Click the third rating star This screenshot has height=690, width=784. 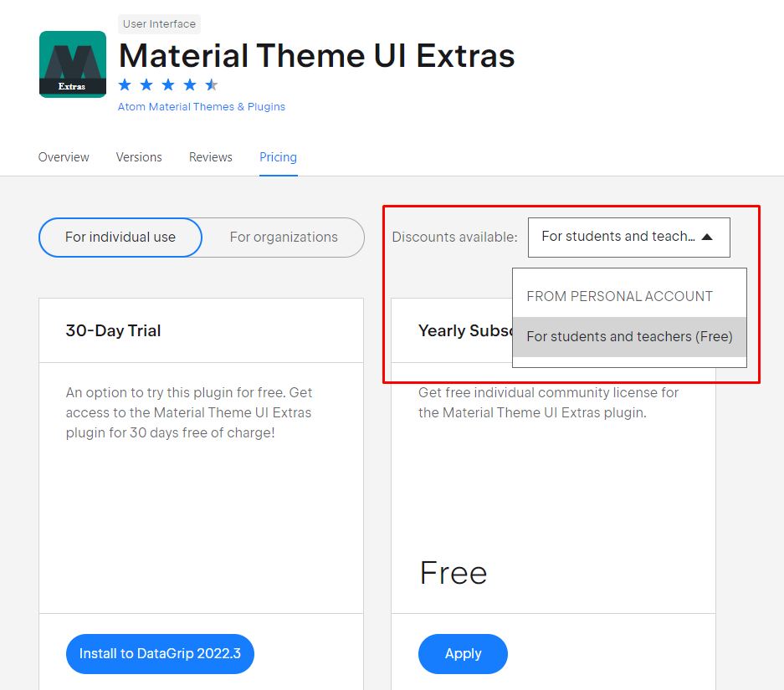(167, 84)
